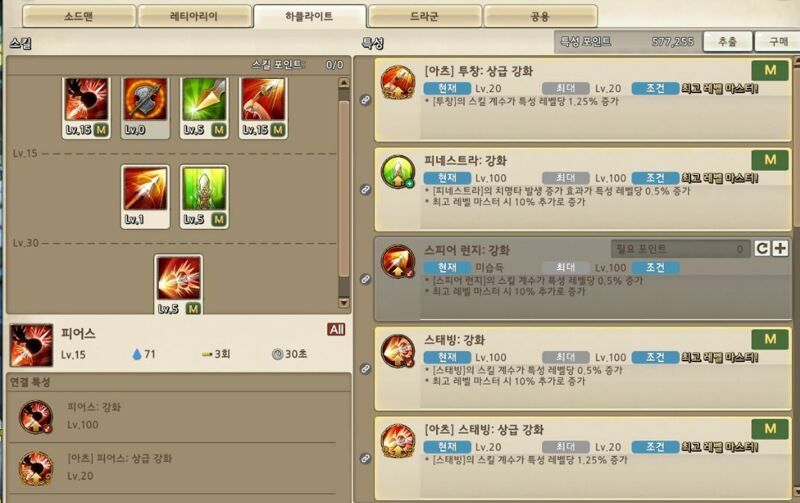The height and width of the screenshot is (503, 800).
Task: Click skill list scroll up arrow
Action: coord(344,83)
